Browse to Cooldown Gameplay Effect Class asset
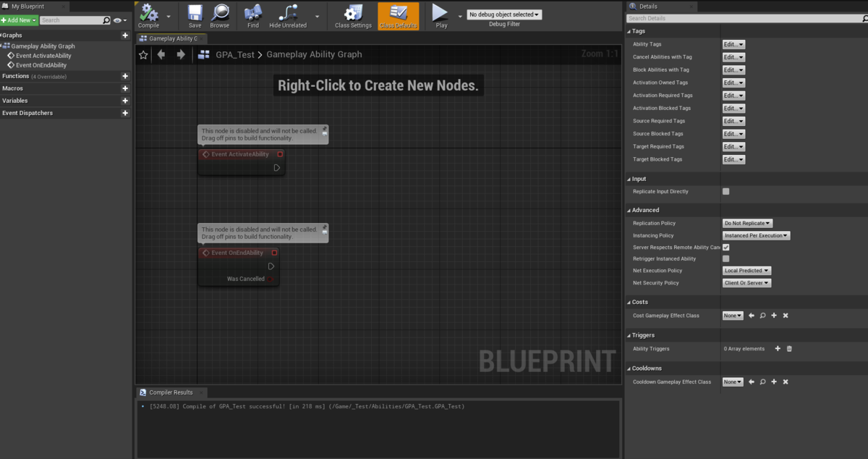The image size is (868, 459). pyautogui.click(x=762, y=382)
